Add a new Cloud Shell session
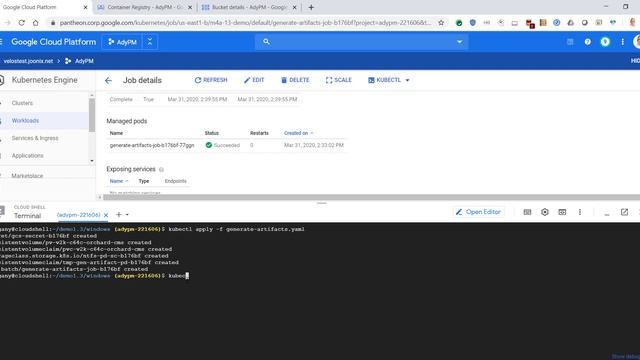This screenshot has width=640, height=360. click(119, 215)
